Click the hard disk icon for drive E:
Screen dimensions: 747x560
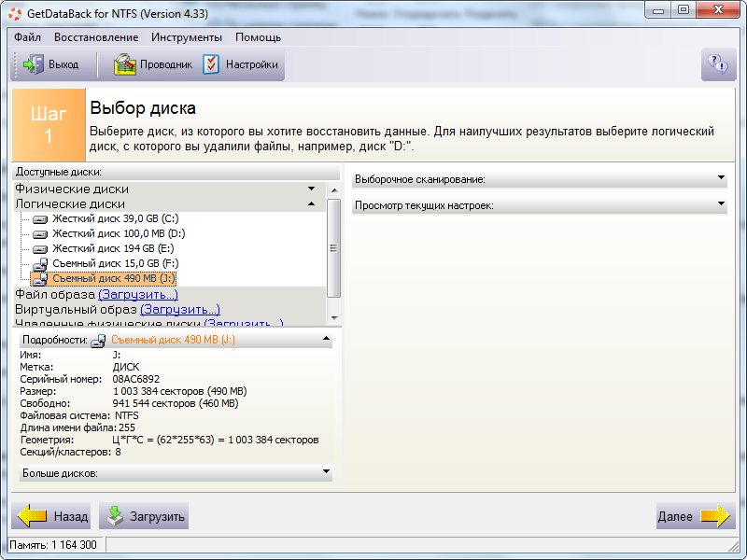click(x=40, y=249)
